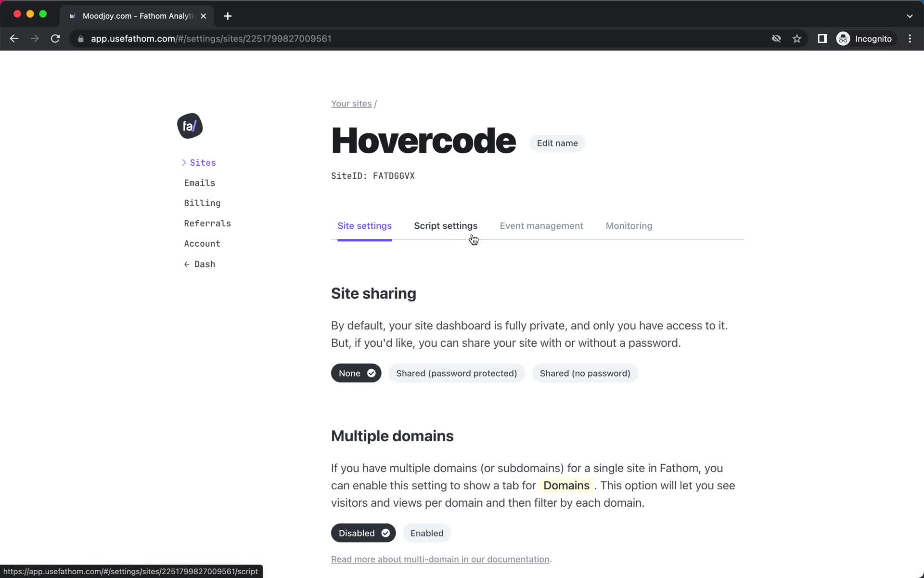The image size is (924, 578).
Task: Click the Referrals navigation icon
Action: [207, 223]
